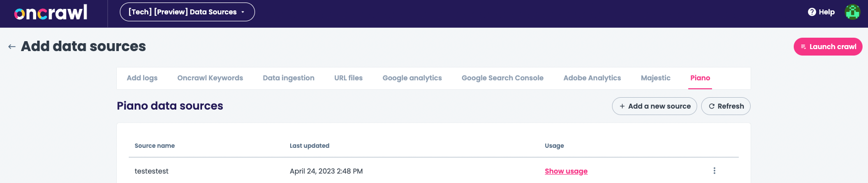Open the Oncrawl Keywords tab
Screen dimensions: 868x183
click(210, 78)
